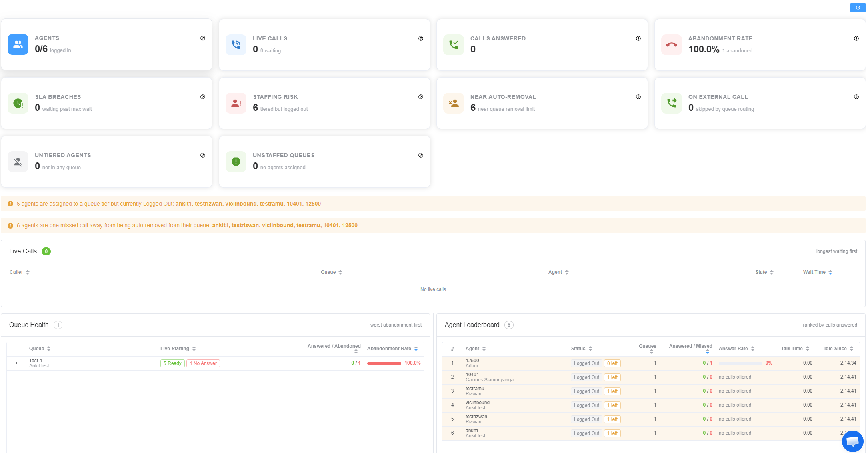Click the SLA Breaches clock icon

(18, 103)
